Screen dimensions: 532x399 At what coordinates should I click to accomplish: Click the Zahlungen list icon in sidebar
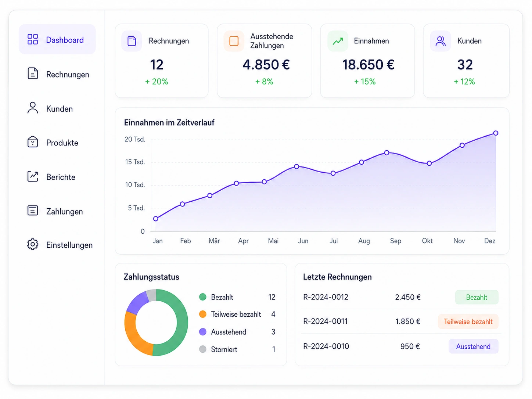[33, 211]
